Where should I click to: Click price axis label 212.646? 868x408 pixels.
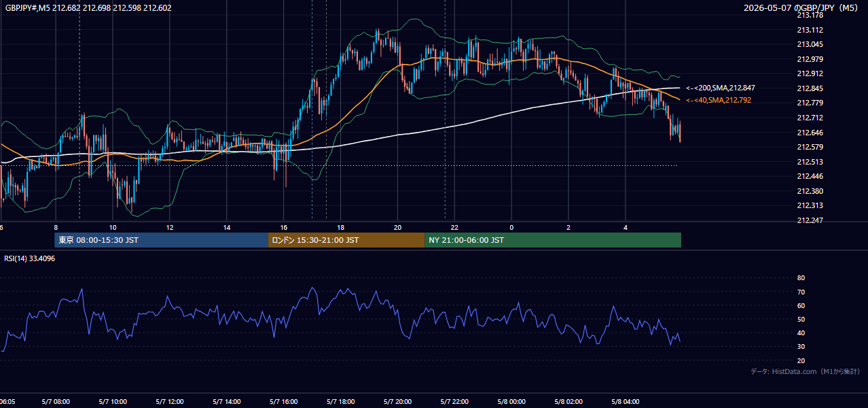coord(810,133)
